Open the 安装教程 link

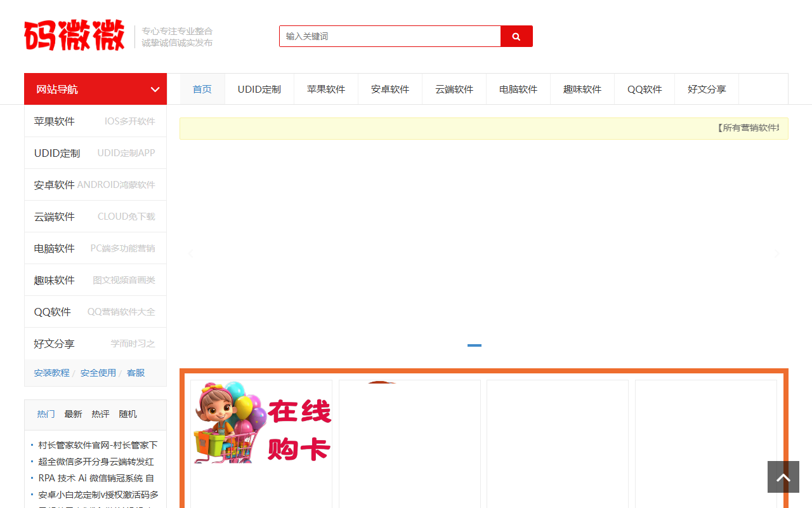(x=51, y=373)
